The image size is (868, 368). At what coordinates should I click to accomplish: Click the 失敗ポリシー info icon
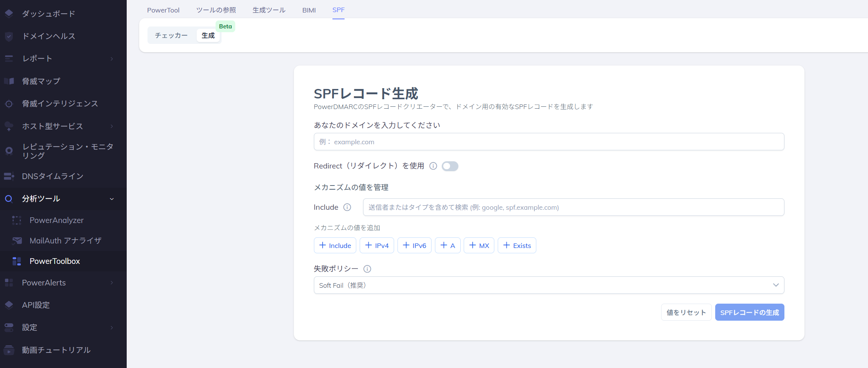pos(367,269)
